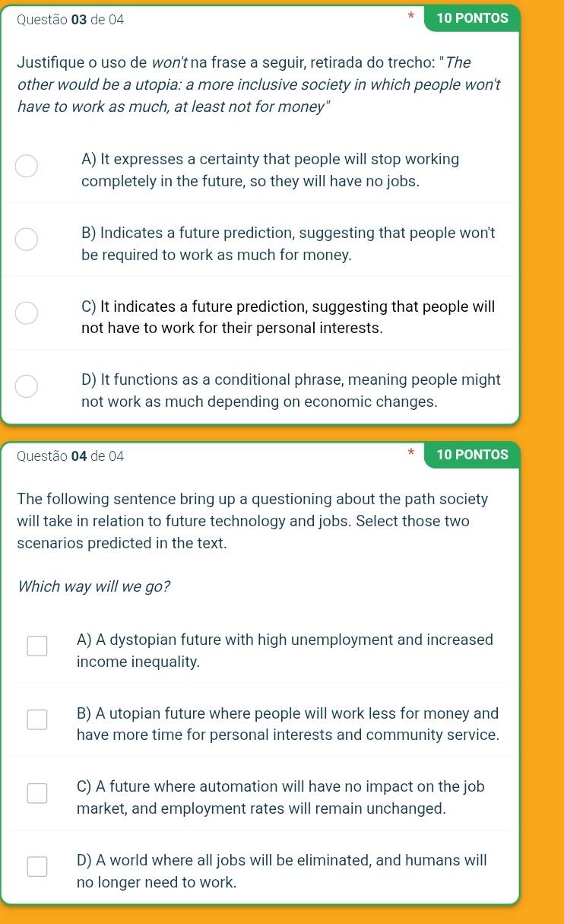The height and width of the screenshot is (924, 564).
Task: Pick radio option D about conditional phrase
Action: coord(27,386)
